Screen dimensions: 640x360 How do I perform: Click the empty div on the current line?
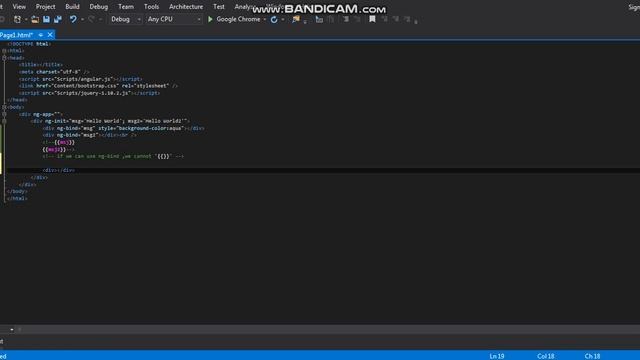click(58, 170)
